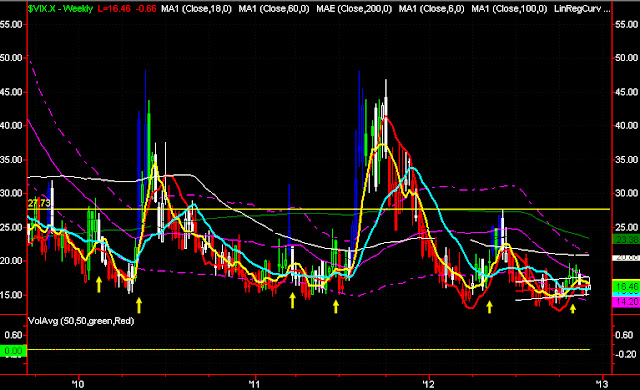This screenshot has width=640, height=390.
Task: Click the $VIX.X - Weekly symbol label
Action: pyautogui.click(x=60, y=9)
